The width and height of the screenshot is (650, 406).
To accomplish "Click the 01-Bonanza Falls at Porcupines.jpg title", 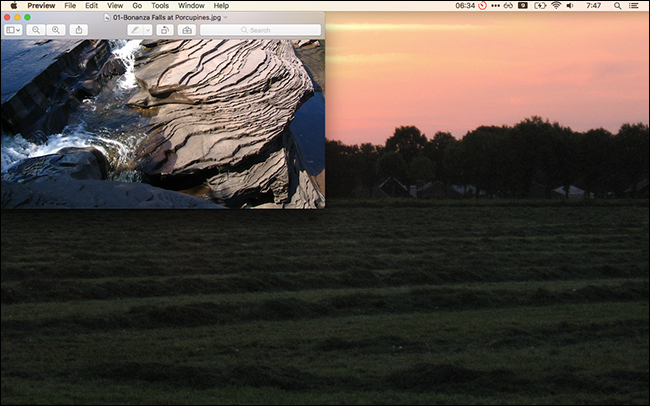I will click(167, 17).
